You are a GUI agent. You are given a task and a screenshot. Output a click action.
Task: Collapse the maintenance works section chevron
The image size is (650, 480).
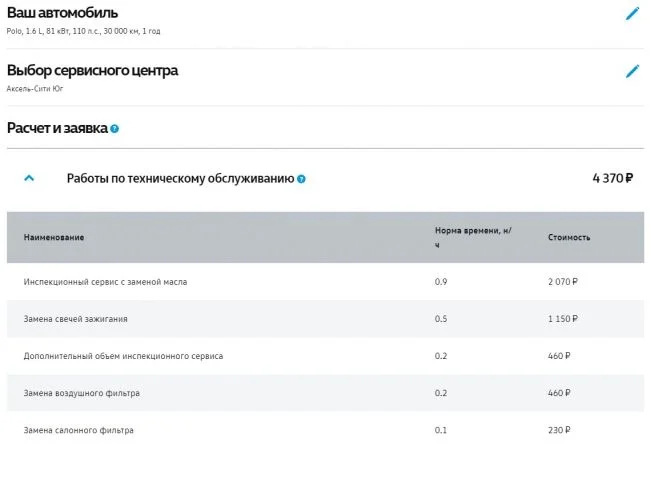coord(29,178)
